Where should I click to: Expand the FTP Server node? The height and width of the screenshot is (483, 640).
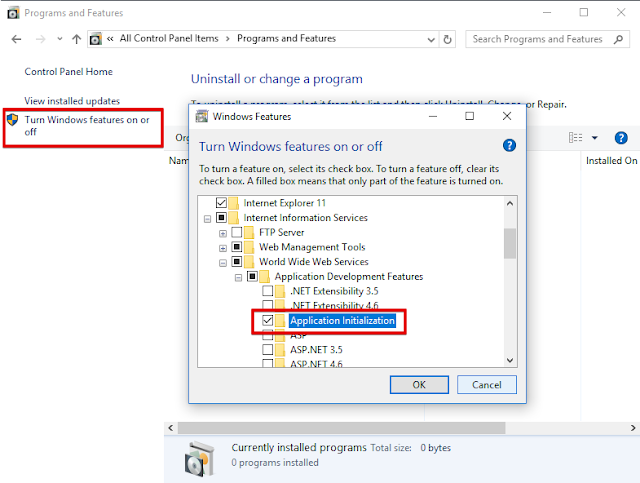[223, 234]
